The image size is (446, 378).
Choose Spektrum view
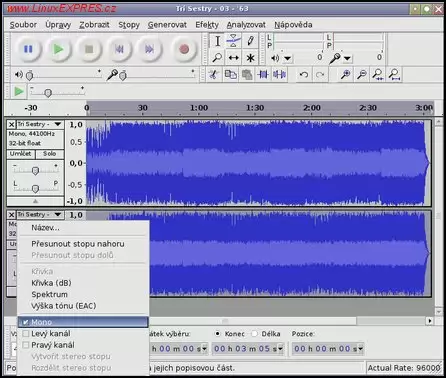tap(83, 294)
